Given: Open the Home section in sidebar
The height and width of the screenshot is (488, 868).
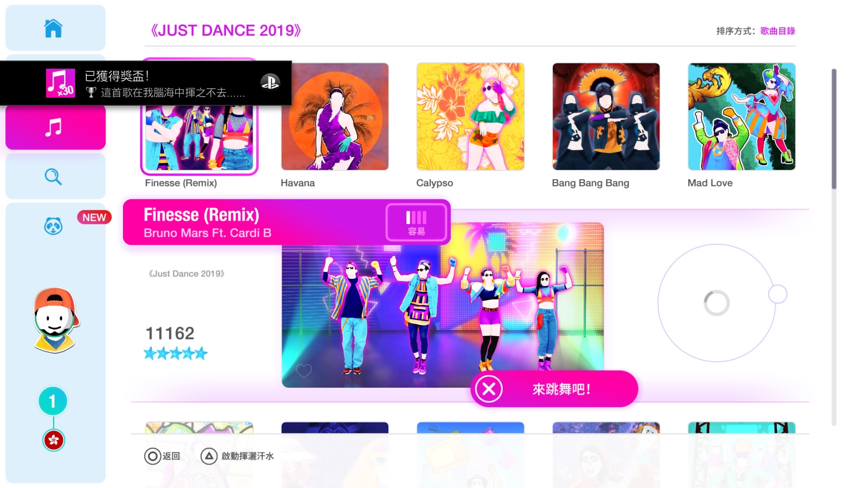Looking at the screenshot, I should (53, 28).
